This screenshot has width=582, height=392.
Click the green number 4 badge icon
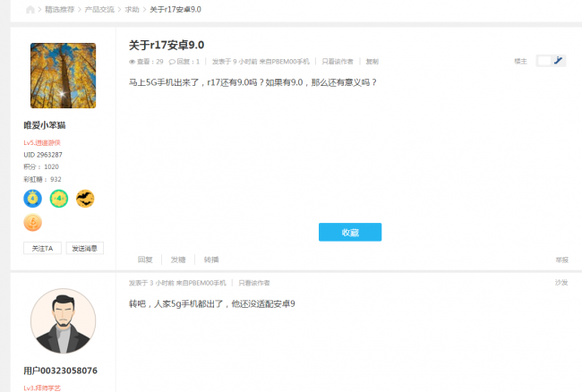(x=59, y=198)
